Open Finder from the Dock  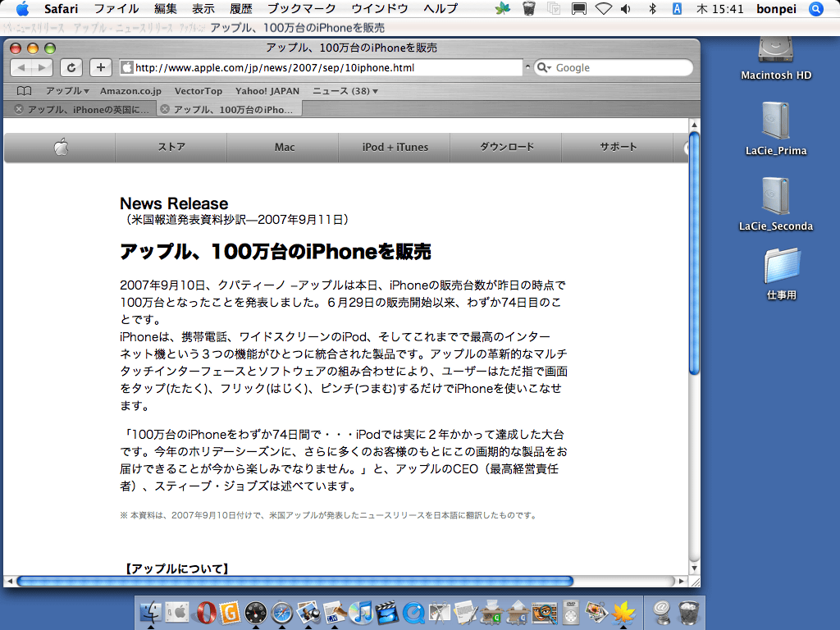point(151,612)
